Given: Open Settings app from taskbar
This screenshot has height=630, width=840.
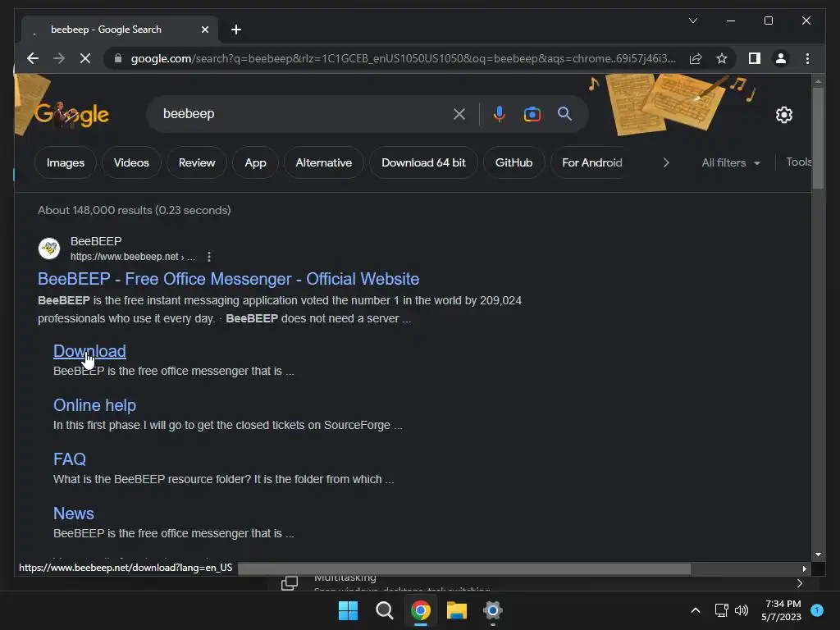Looking at the screenshot, I should [x=492, y=610].
